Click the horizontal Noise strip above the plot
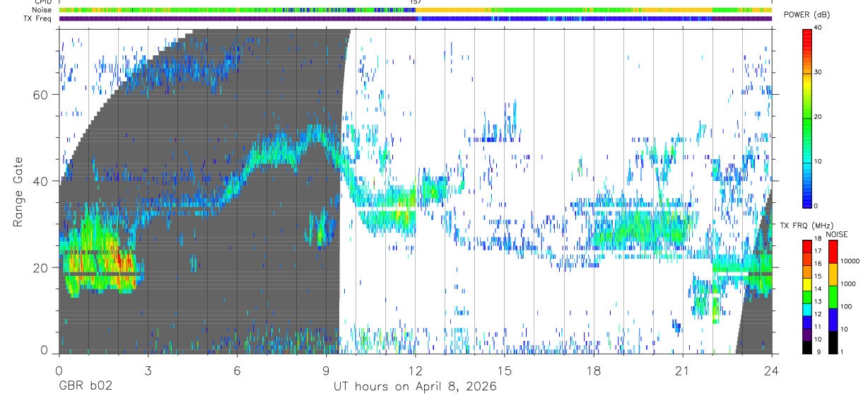This screenshot has height=401, width=868. (x=416, y=10)
